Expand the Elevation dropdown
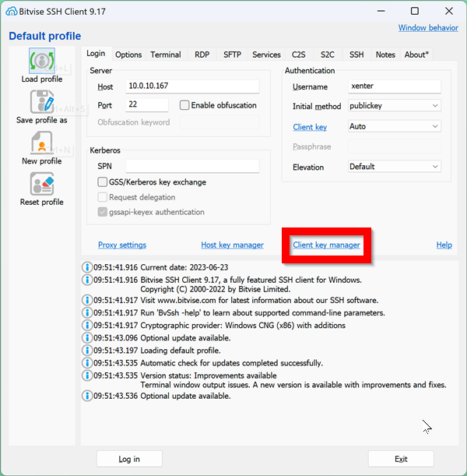Screen dimensions: 467x476 click(394, 167)
